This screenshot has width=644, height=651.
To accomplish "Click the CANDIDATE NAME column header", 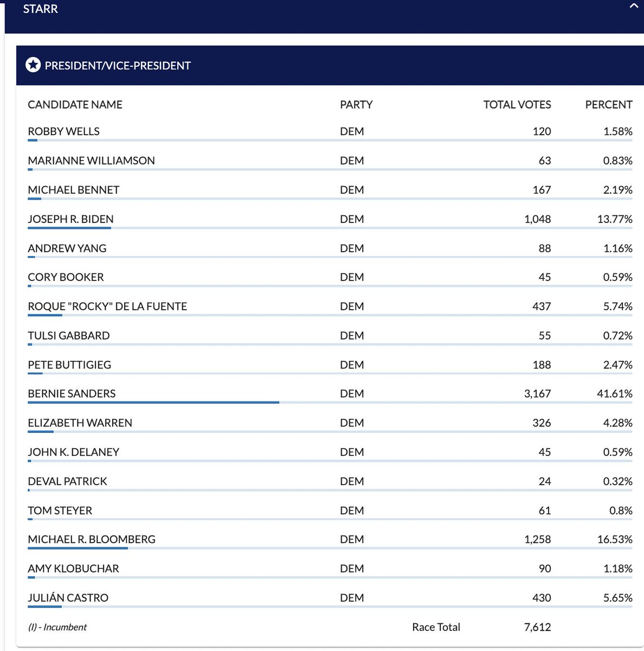I will click(x=75, y=105).
